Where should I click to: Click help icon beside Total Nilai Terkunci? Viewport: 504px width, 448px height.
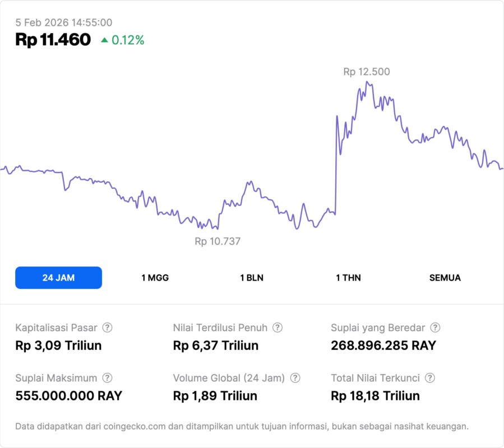[429, 378]
